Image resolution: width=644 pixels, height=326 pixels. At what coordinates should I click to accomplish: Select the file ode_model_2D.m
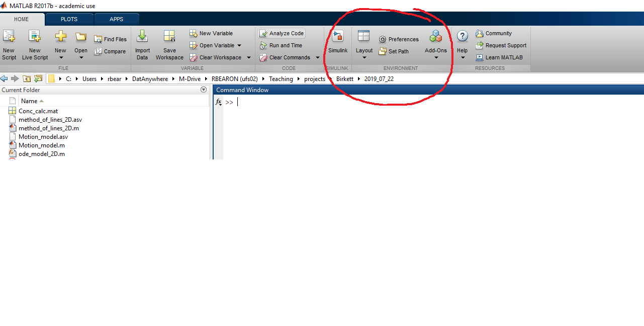coord(42,154)
